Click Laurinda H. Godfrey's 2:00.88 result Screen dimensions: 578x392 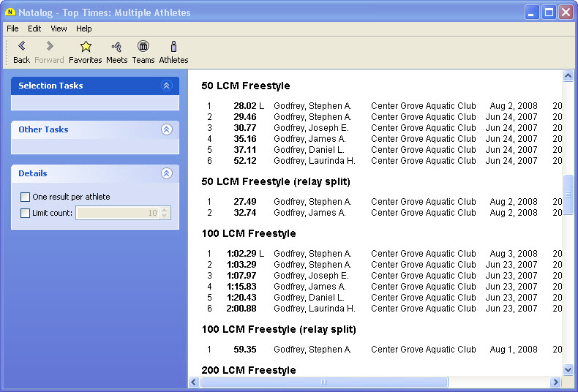[x=241, y=309]
